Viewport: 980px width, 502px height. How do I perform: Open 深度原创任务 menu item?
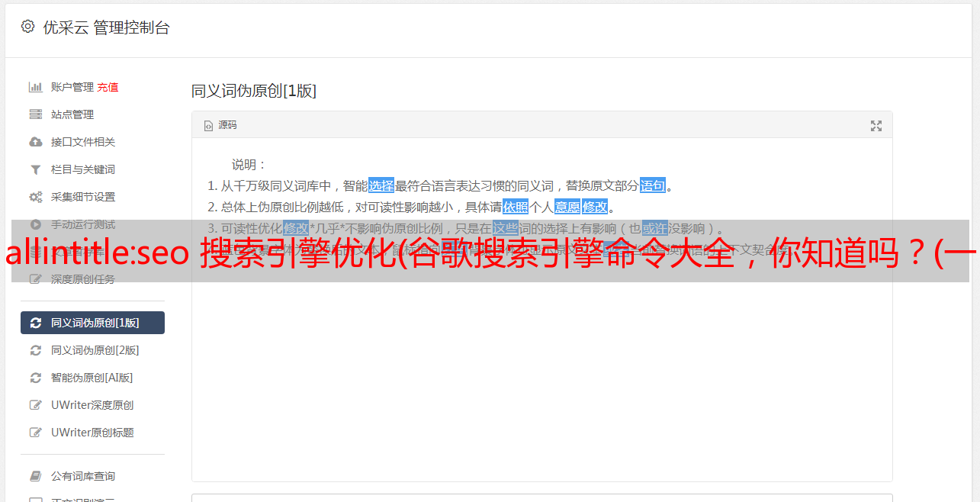tap(92, 279)
